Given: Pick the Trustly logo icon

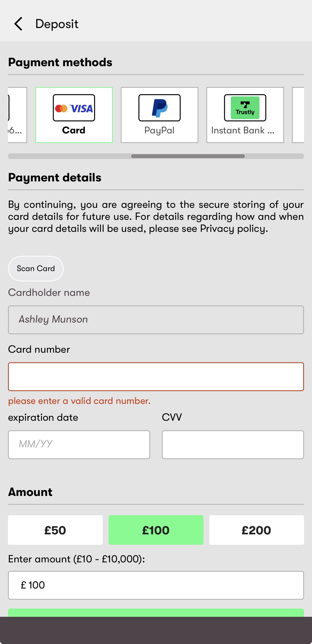Looking at the screenshot, I should [x=245, y=108].
